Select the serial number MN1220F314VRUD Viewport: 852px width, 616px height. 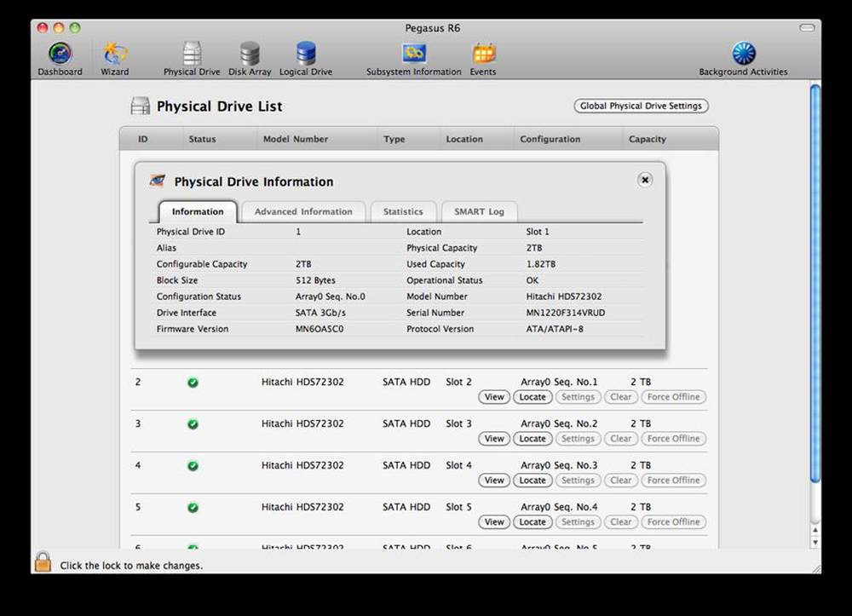[565, 313]
